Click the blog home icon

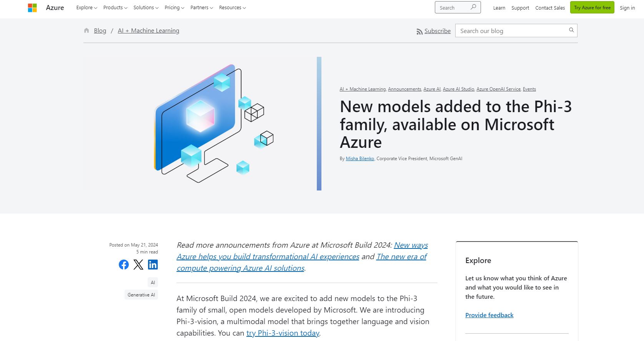pos(87,31)
